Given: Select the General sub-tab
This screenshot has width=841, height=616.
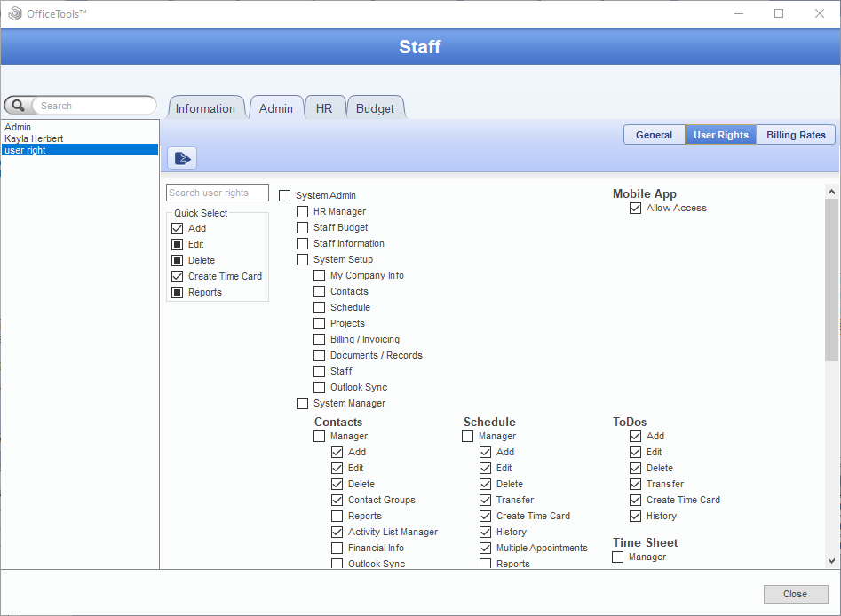Looking at the screenshot, I should point(655,135).
